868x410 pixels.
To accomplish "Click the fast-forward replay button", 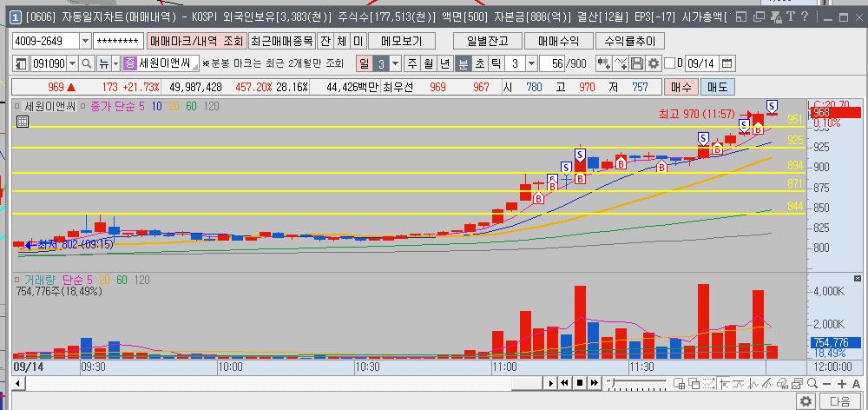I will click(x=595, y=383).
